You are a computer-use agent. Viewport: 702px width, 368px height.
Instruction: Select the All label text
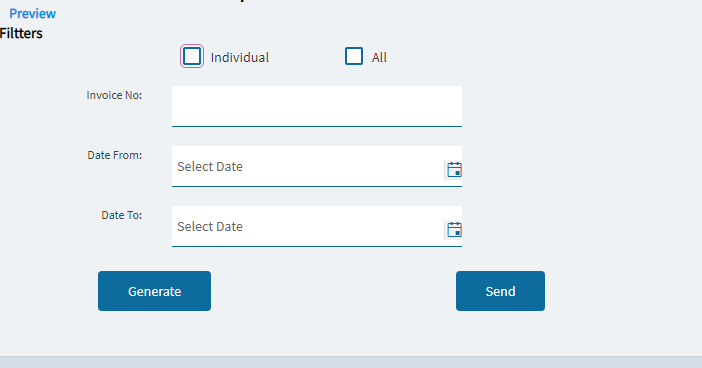(x=379, y=57)
